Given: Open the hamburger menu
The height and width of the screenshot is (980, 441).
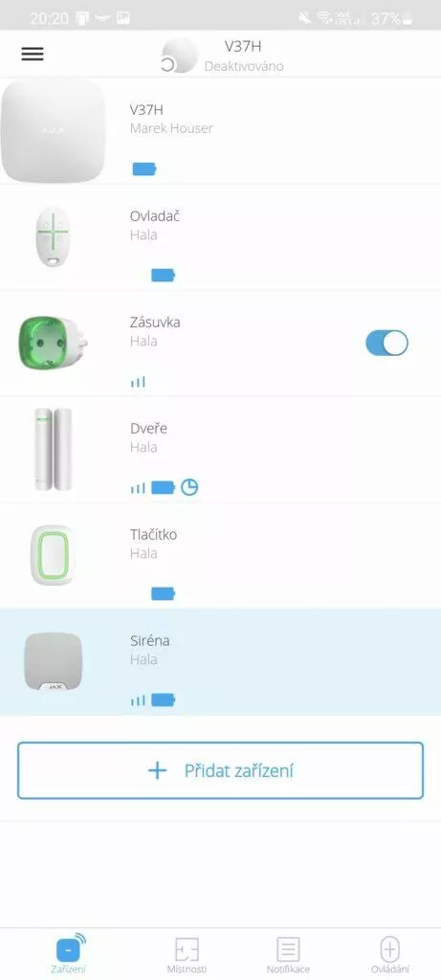Looking at the screenshot, I should click(33, 54).
